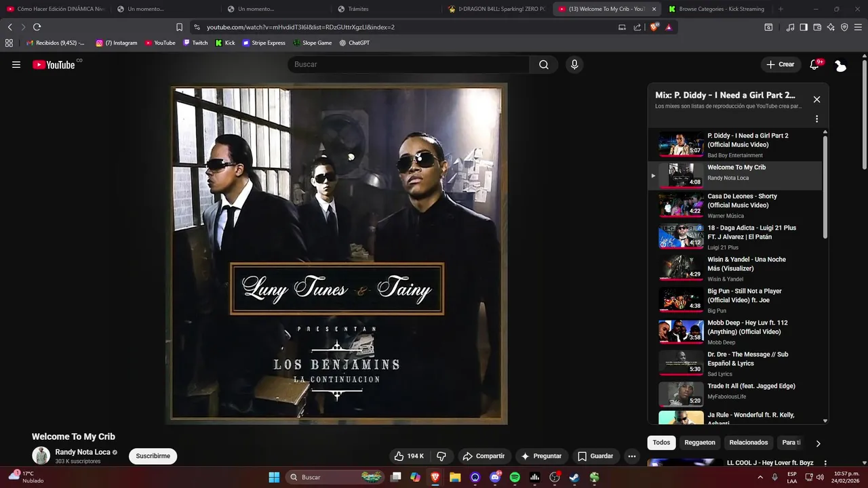Viewport: 868px width, 488px height.
Task: Play Mobb Deep Hey Luv from playlist
Action: tap(736, 332)
